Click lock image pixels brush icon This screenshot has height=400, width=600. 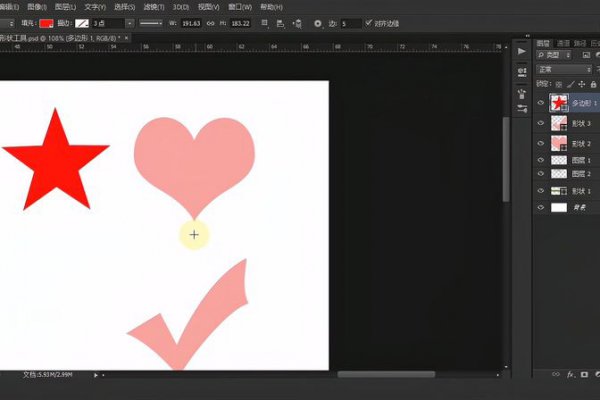[570, 84]
